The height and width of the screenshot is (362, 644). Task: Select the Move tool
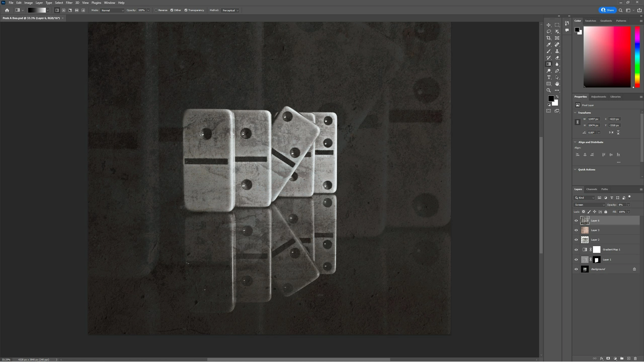pyautogui.click(x=549, y=25)
